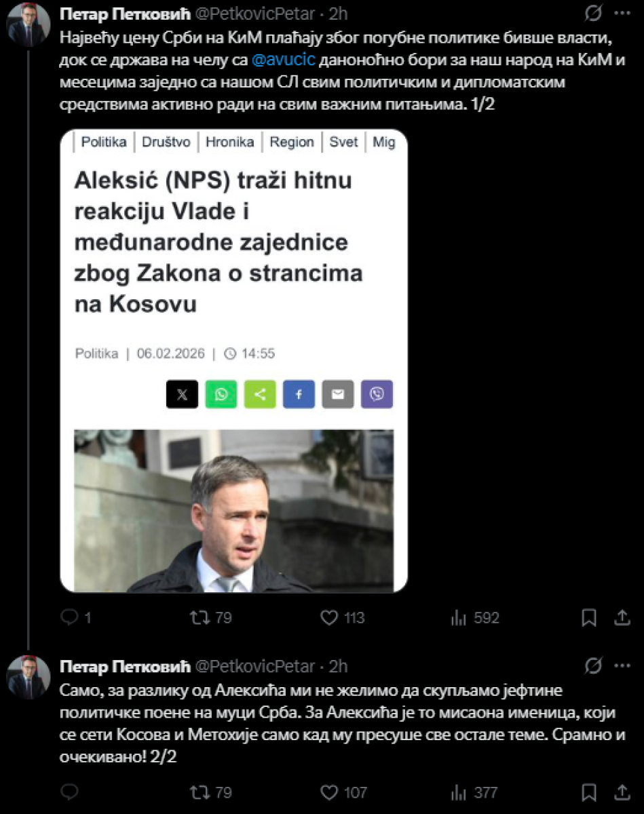This screenshot has width=644, height=814.
Task: Repost the first tweet with 79 reposts
Action: pyautogui.click(x=200, y=617)
